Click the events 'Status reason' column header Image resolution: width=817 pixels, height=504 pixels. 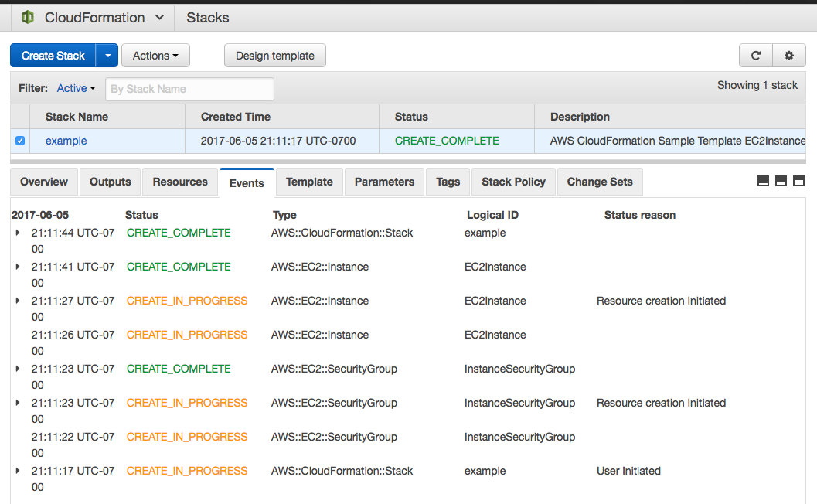coord(640,215)
